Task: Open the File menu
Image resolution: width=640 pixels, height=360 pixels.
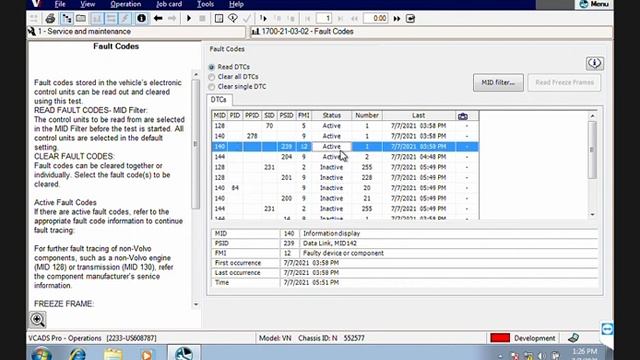Action: [60, 4]
